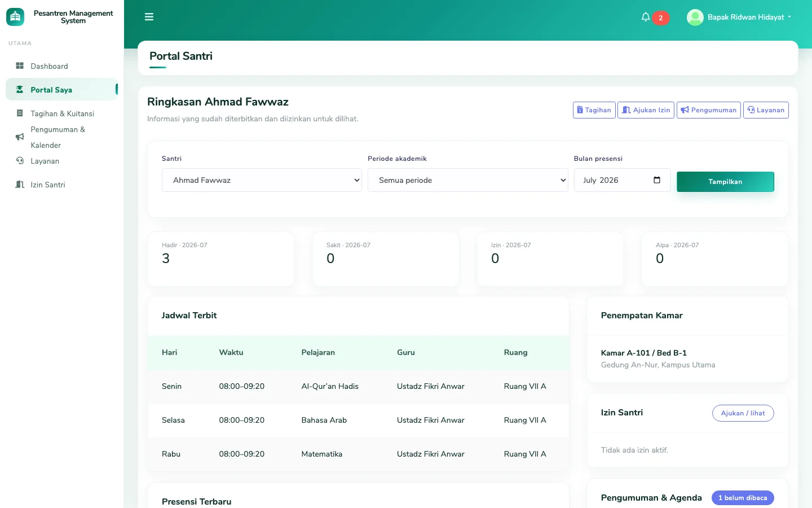Image resolution: width=812 pixels, height=508 pixels.
Task: Click the Layanan headset sidebar icon
Action: click(20, 161)
